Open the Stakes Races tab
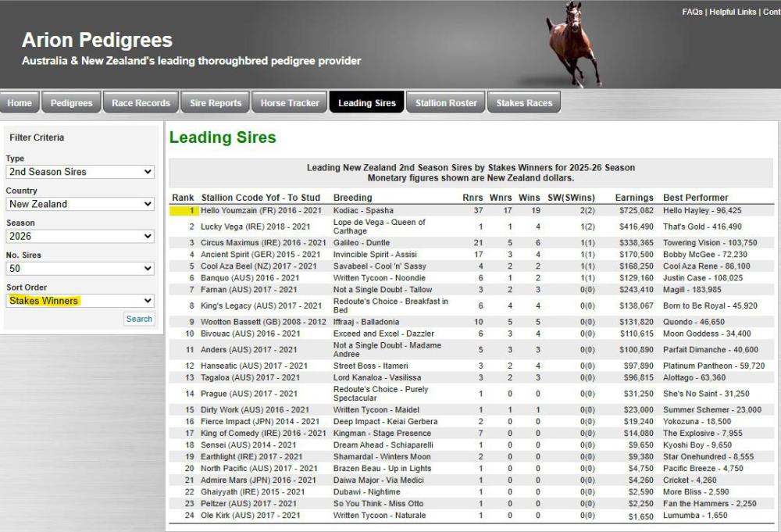 [524, 102]
